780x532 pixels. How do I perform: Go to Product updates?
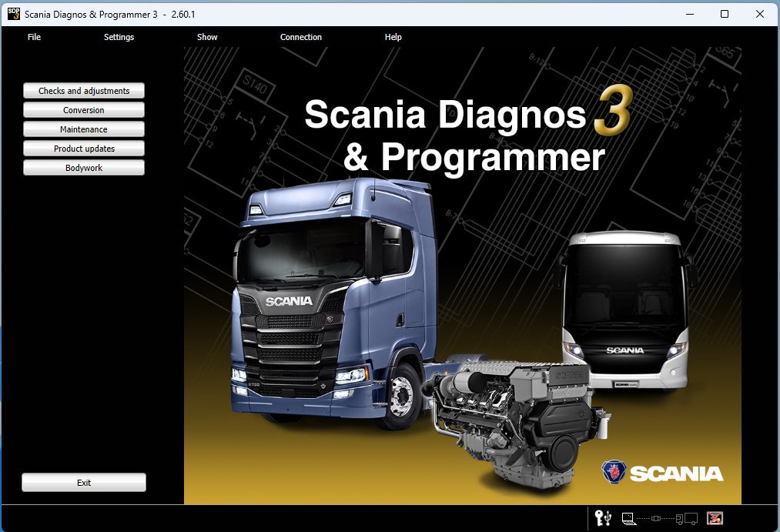click(84, 148)
